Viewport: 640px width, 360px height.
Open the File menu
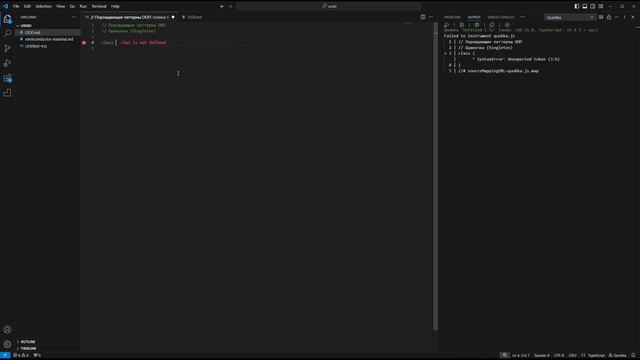coord(16,6)
